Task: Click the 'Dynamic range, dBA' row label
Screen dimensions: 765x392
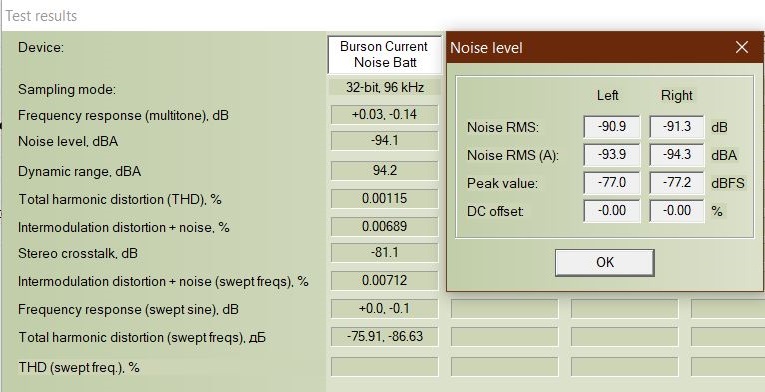Action: (x=80, y=171)
